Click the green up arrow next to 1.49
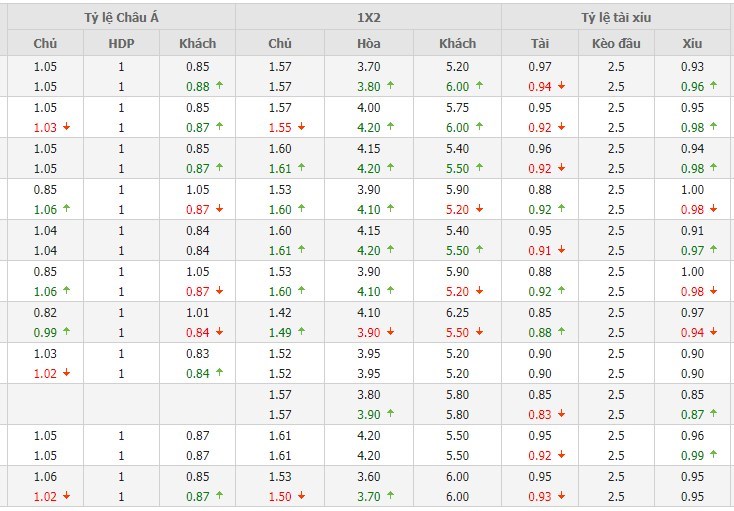Image resolution: width=734 pixels, height=511 pixels. [301, 331]
